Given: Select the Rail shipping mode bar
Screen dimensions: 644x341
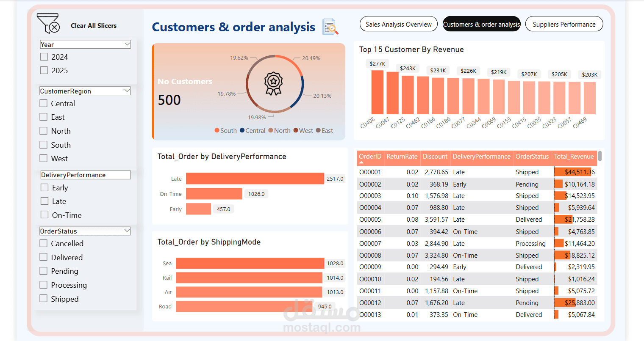Looking at the screenshot, I should pyautogui.click(x=249, y=278).
